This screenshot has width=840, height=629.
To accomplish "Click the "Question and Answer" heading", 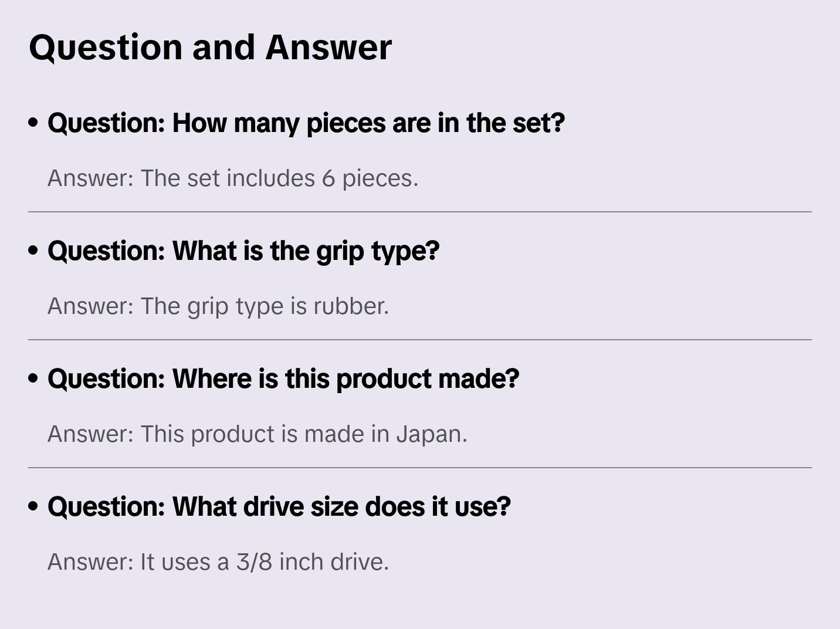I will (210, 47).
